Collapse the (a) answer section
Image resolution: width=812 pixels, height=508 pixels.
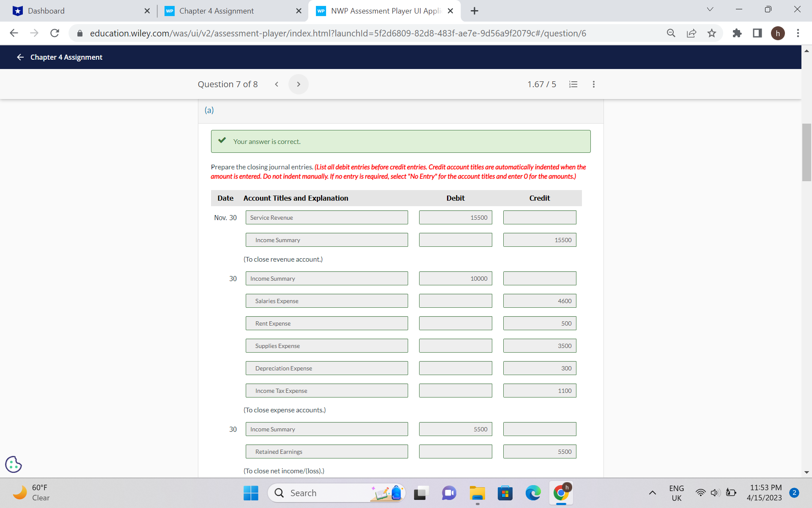pos(209,110)
